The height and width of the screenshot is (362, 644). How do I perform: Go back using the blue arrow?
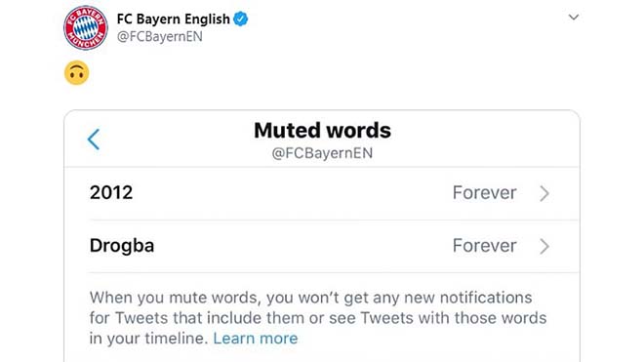[x=94, y=140]
